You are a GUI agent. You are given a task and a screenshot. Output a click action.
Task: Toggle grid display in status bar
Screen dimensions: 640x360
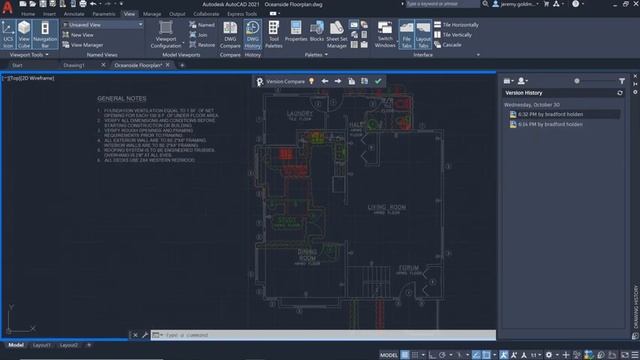(405, 355)
